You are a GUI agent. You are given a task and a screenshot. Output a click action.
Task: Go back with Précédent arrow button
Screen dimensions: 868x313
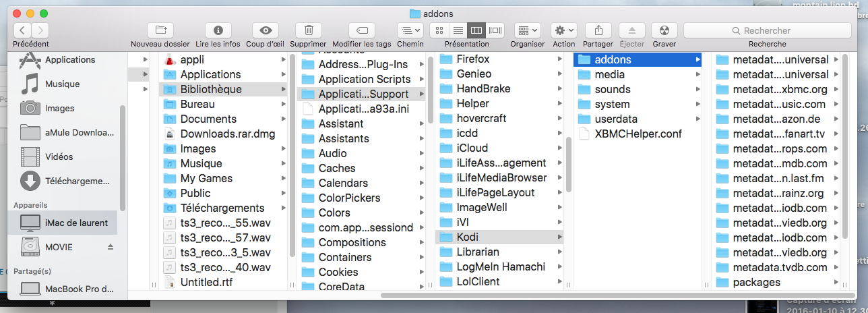click(x=22, y=30)
